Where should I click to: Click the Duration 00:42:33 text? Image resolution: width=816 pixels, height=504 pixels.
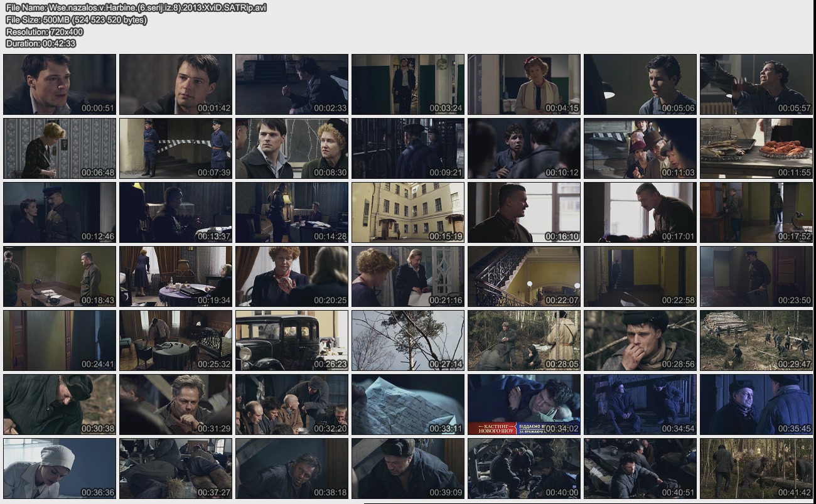(41, 43)
